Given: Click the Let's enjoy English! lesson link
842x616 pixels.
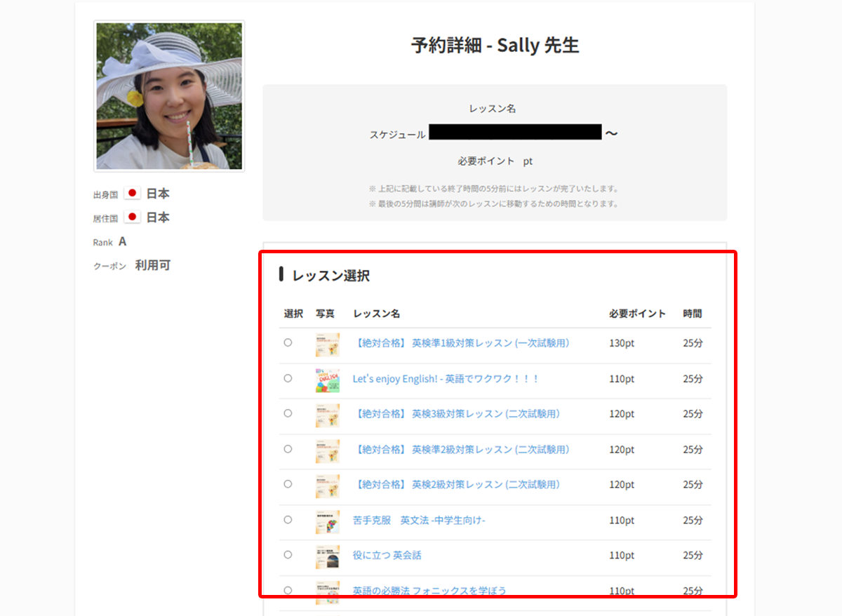Looking at the screenshot, I should [446, 379].
